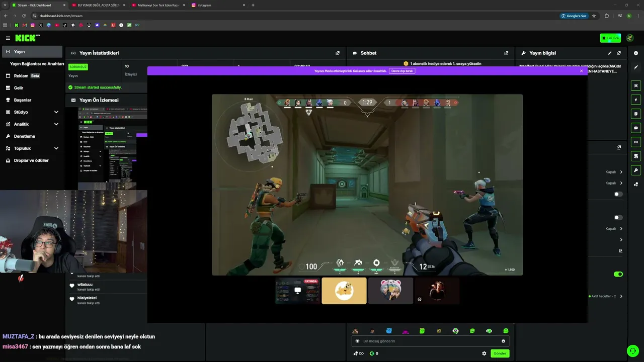Click the broadcast signal sidebar icon
644x362 pixels.
point(636,142)
